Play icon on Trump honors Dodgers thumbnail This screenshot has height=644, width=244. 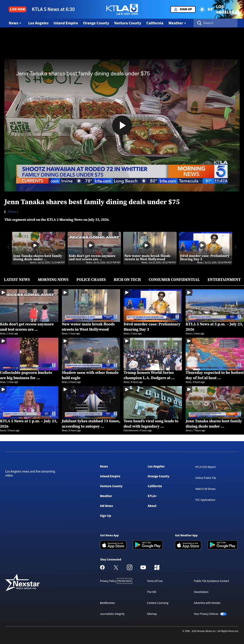click(127, 341)
